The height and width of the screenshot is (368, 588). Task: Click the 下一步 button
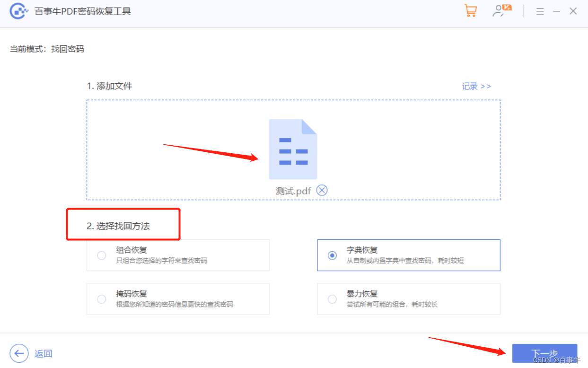[x=544, y=353]
